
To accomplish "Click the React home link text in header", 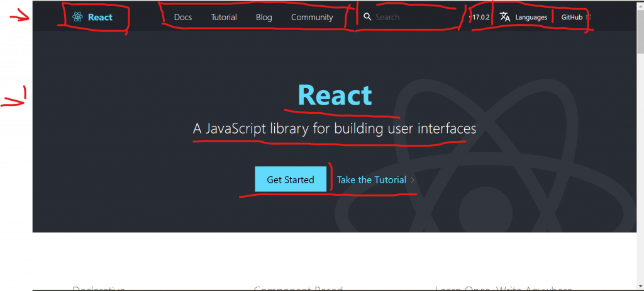I will tap(100, 17).
